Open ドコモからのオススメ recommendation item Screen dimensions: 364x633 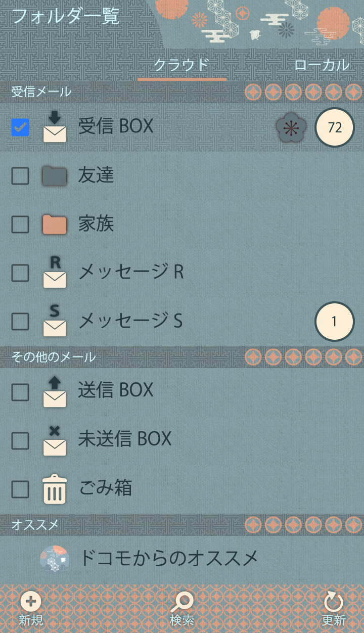[168, 558]
